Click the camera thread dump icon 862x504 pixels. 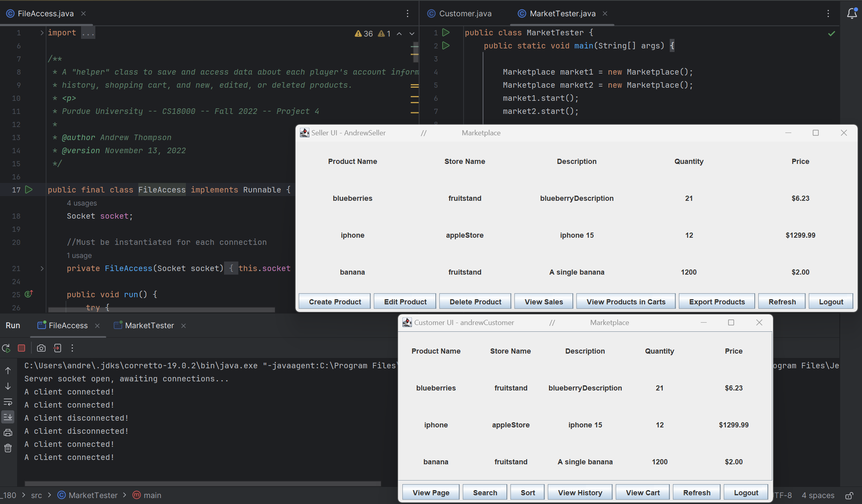tap(41, 348)
